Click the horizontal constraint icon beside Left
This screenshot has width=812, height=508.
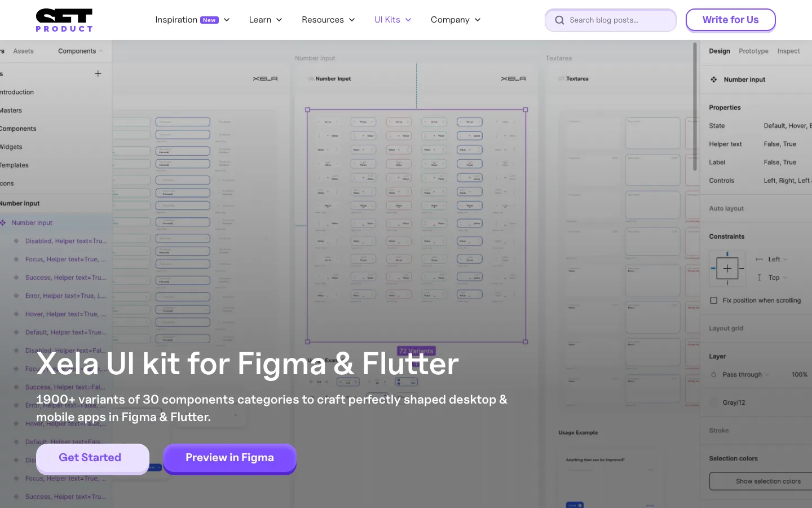click(759, 260)
